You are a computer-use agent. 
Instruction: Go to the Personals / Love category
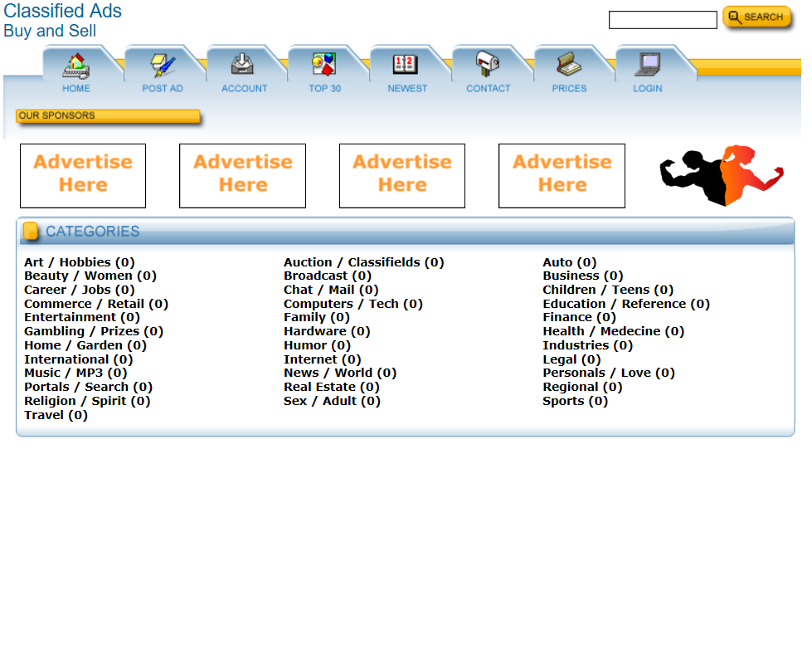(608, 373)
